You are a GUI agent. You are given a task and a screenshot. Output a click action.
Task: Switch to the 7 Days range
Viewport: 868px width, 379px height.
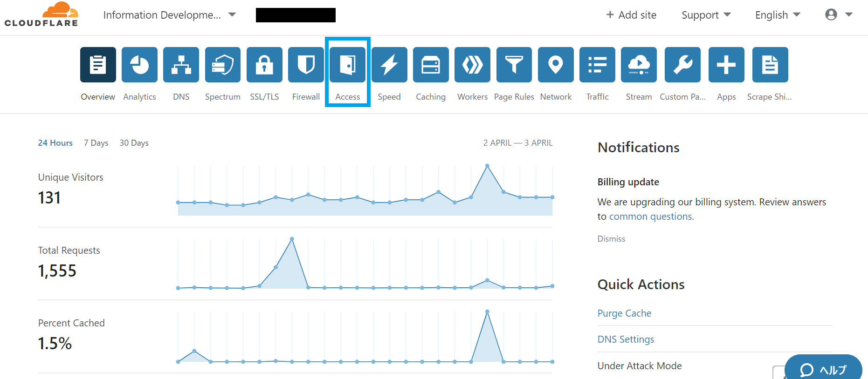point(96,143)
